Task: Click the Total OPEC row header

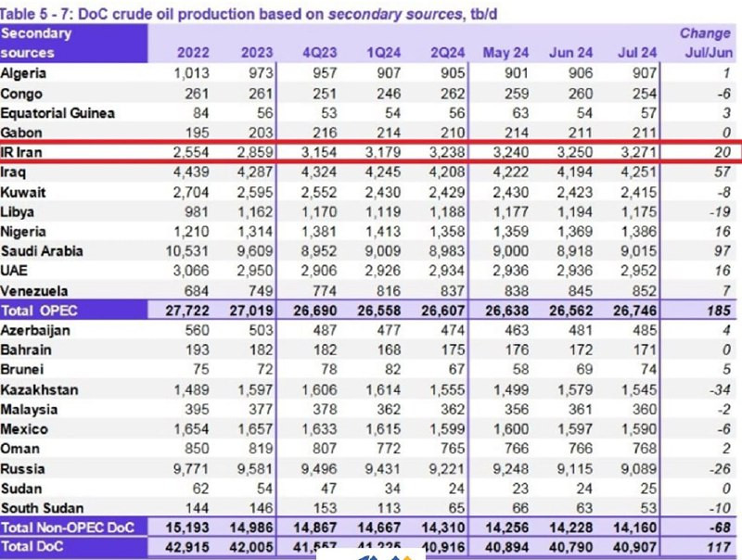Action: [x=39, y=311]
